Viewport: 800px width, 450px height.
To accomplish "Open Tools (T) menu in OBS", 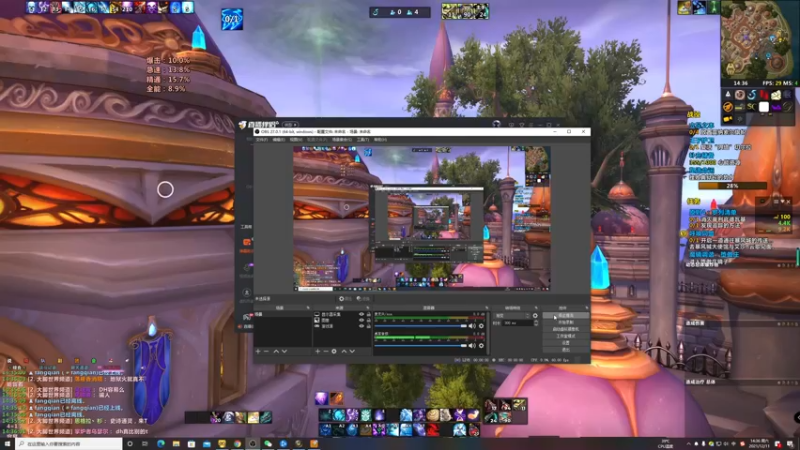I will click(363, 139).
